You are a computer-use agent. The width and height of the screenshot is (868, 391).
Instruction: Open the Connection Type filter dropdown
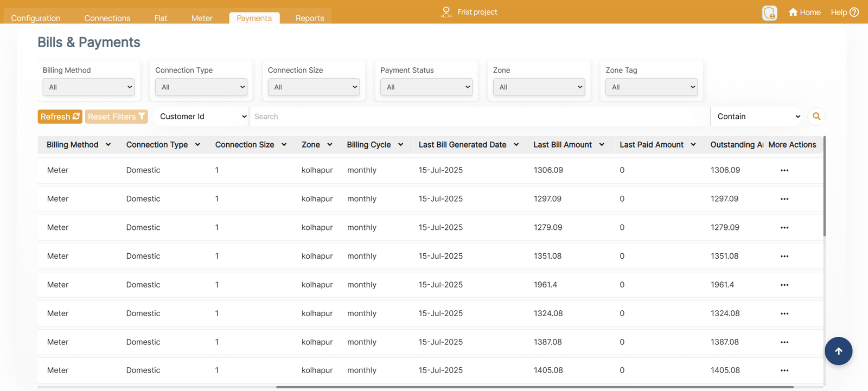201,87
